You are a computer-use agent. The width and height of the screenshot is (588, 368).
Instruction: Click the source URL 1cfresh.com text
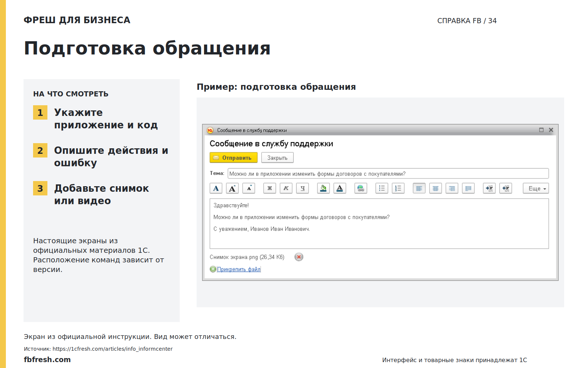pyautogui.click(x=112, y=349)
